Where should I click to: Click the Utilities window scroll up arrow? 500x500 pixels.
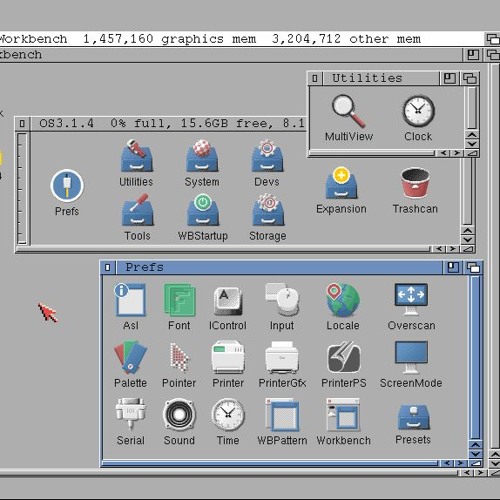(472, 135)
